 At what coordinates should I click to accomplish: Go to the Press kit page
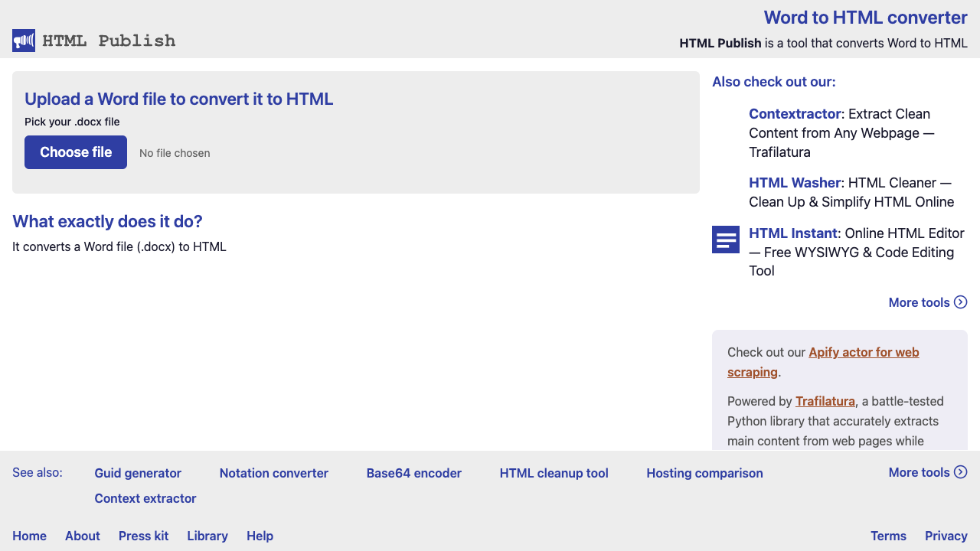point(143,536)
